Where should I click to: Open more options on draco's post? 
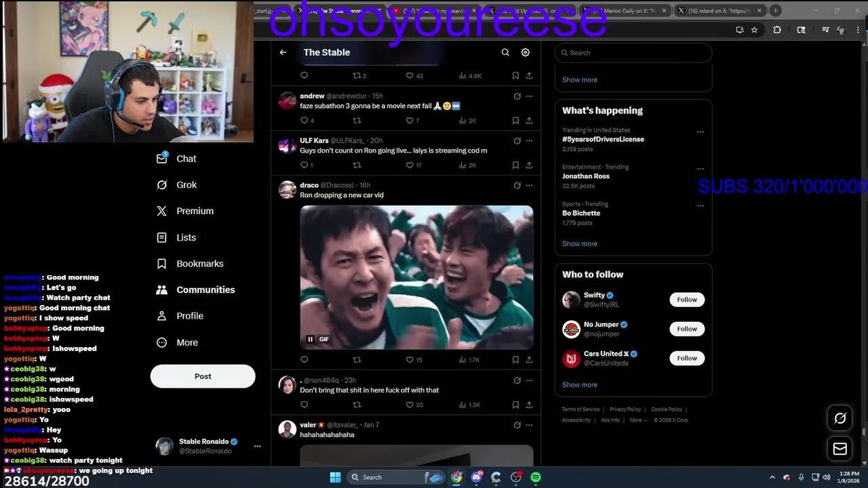point(529,185)
